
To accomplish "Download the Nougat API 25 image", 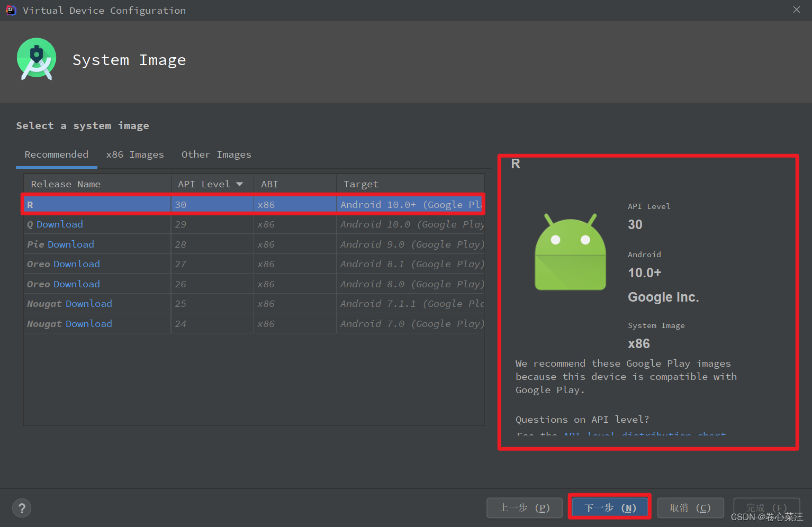I will [89, 304].
